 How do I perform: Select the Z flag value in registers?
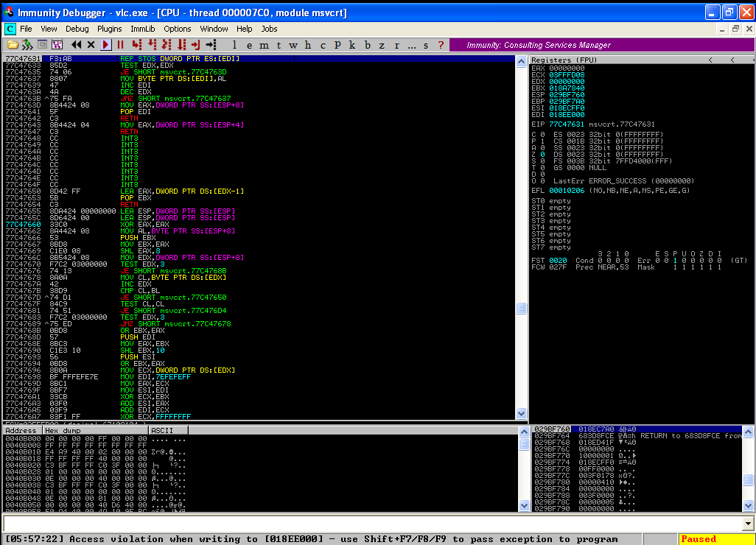pyautogui.click(x=542, y=155)
